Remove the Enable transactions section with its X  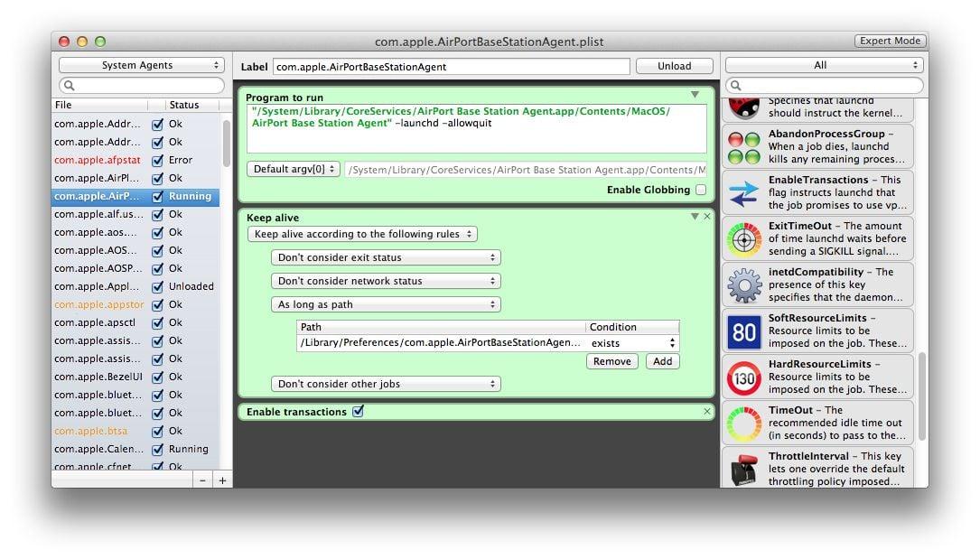pyautogui.click(x=707, y=411)
